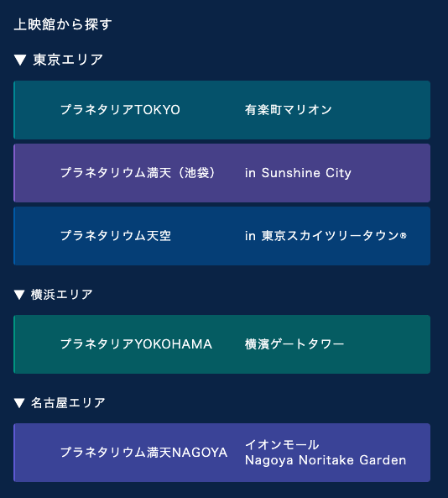448x498 pixels.
Task: Click the in 東京スカイツリータウン location text
Action: point(326,236)
